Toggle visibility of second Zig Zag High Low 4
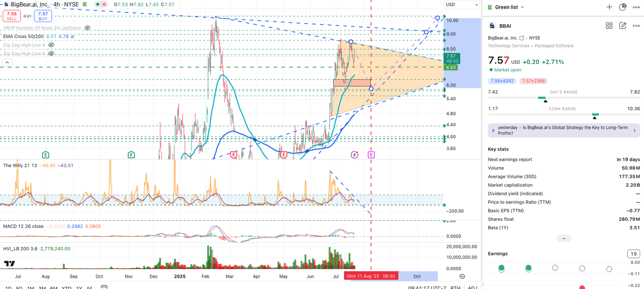This screenshot has width=644, height=289. point(52,54)
